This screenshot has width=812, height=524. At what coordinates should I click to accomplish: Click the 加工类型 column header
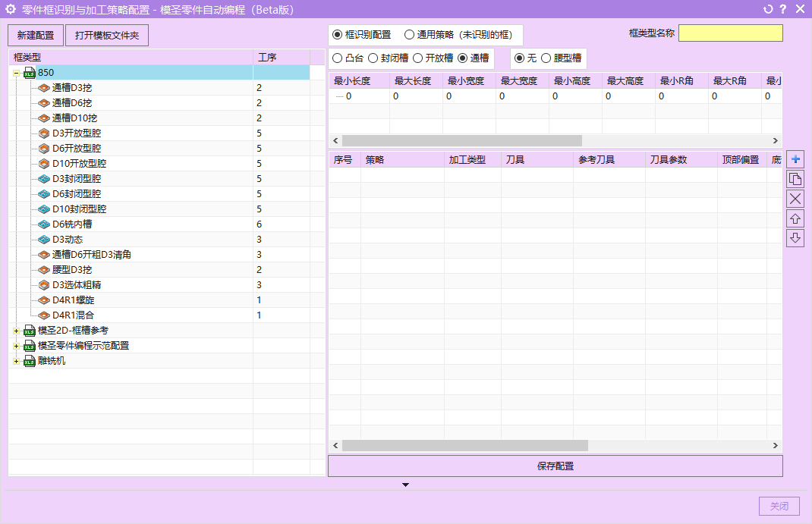pos(472,160)
